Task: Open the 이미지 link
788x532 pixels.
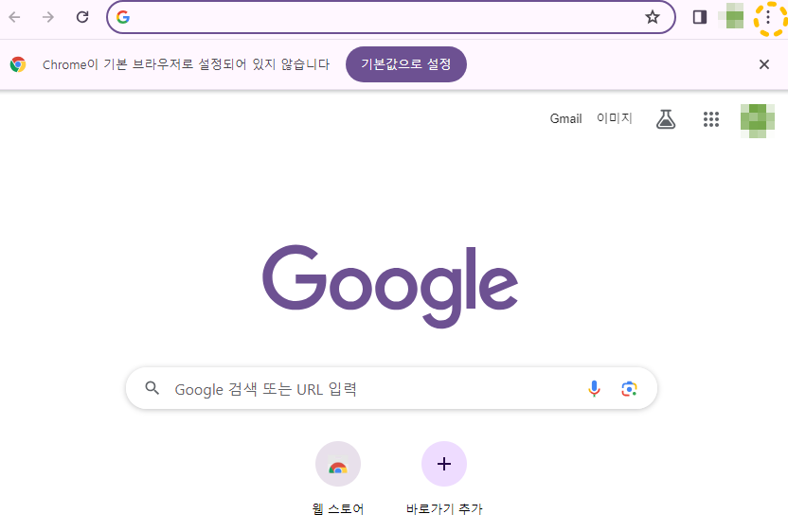Action: 614,118
